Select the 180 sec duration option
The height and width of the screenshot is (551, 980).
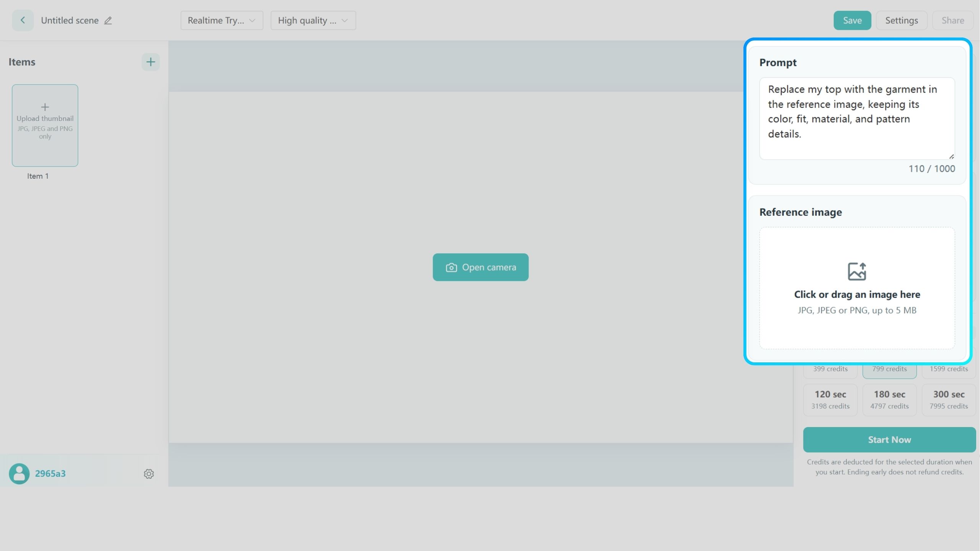889,400
